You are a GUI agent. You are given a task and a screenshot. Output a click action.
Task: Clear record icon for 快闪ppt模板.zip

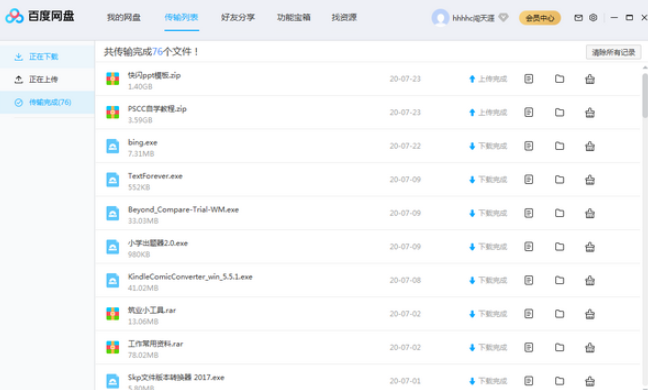(590, 78)
